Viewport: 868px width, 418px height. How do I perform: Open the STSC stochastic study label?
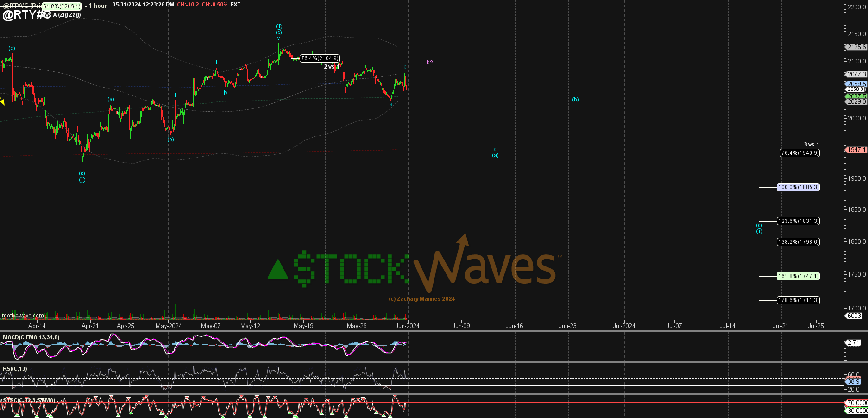[29, 400]
